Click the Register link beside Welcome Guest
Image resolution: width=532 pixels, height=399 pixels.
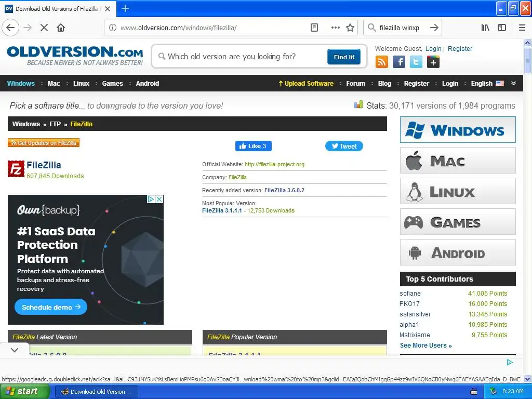coord(460,48)
